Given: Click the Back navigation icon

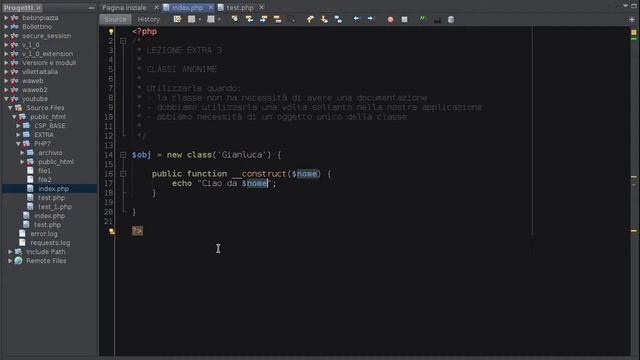Looking at the screenshot, I should (191, 19).
